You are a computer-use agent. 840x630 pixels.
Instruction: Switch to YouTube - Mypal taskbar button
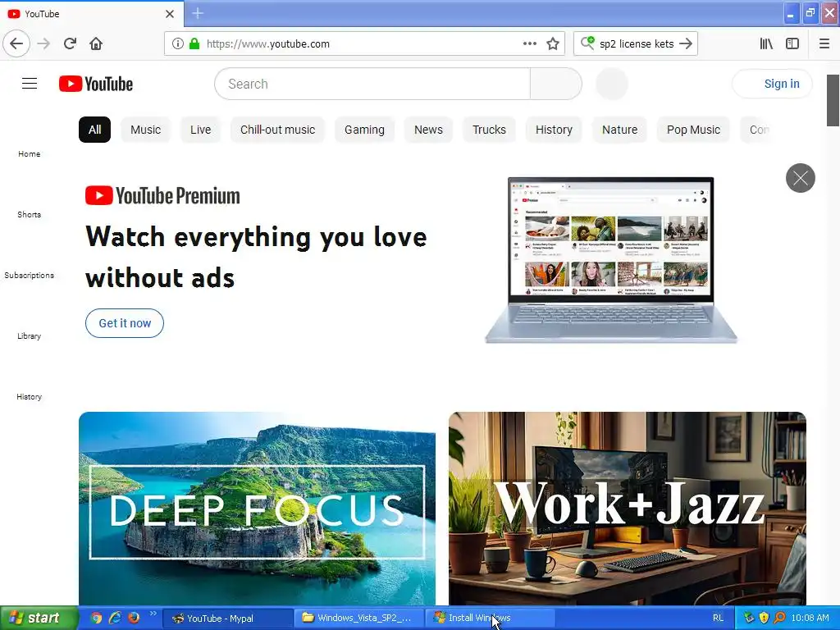pyautogui.click(x=226, y=619)
